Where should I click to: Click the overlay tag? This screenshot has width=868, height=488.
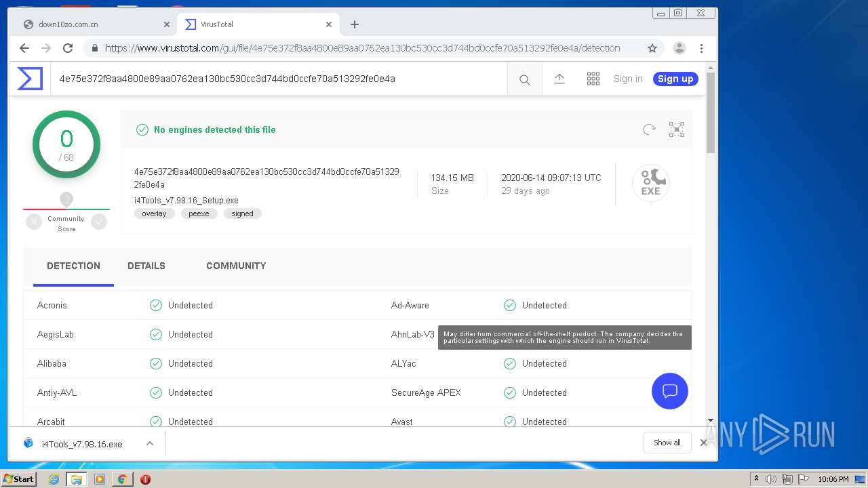[x=154, y=213]
